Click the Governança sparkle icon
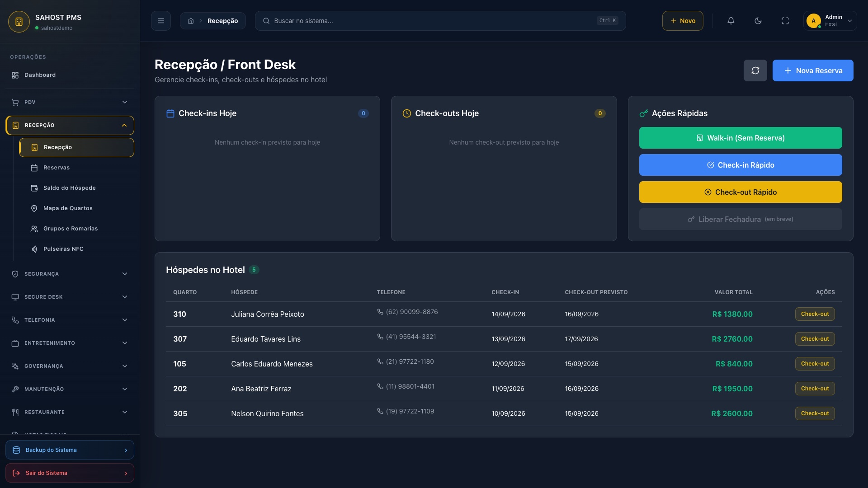The height and width of the screenshot is (488, 868). 15,366
